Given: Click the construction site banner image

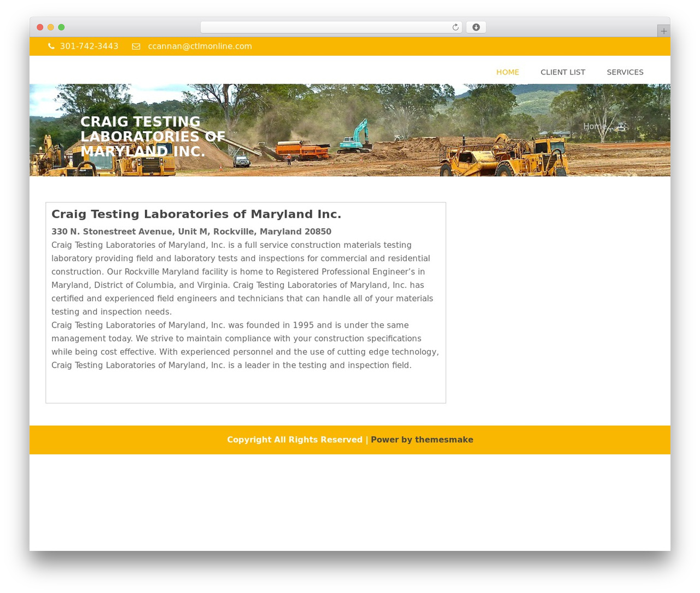Looking at the screenshot, I should point(350,130).
